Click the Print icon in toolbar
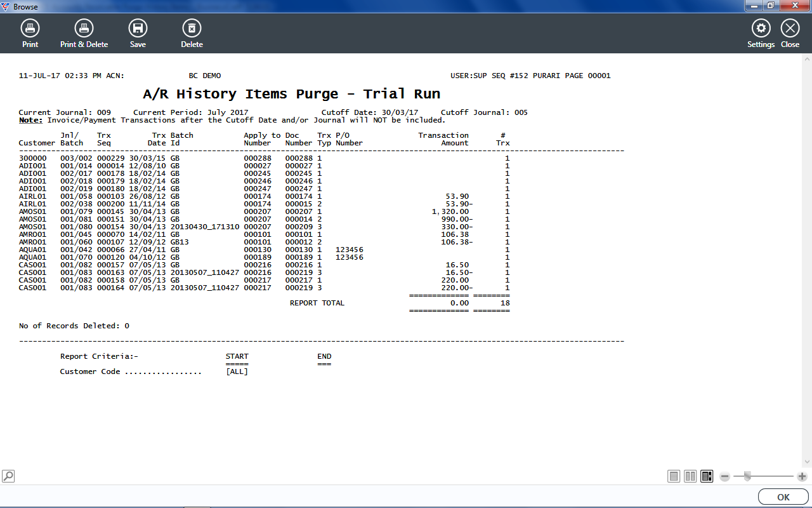 [x=30, y=28]
